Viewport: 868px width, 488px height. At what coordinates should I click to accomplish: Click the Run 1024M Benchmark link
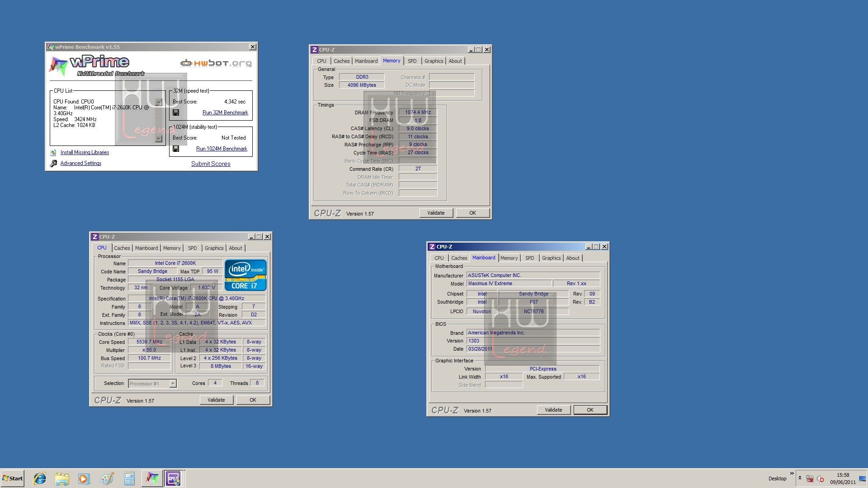click(222, 149)
